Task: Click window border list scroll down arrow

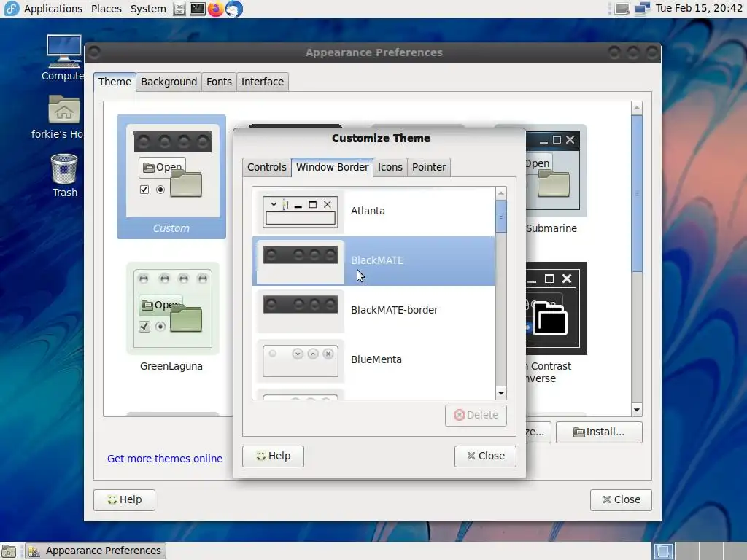Action: click(500, 393)
